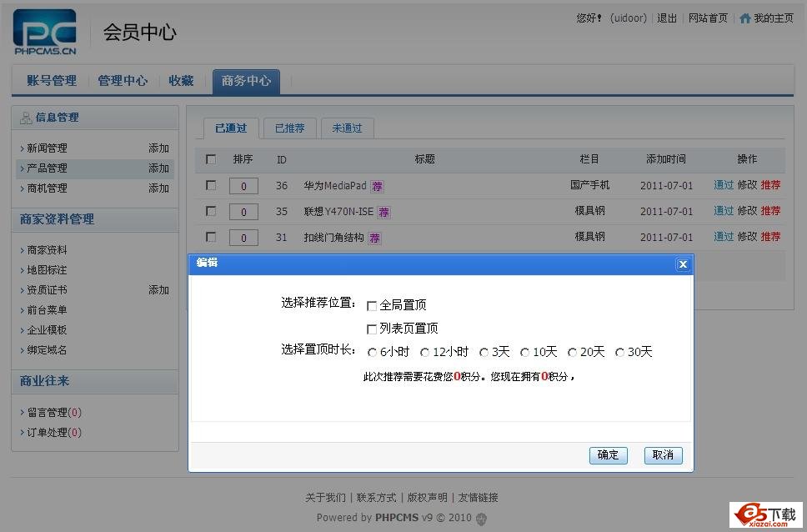807x532 pixels.
Task: Open 新闻管理 in the sidebar
Action: (47, 148)
